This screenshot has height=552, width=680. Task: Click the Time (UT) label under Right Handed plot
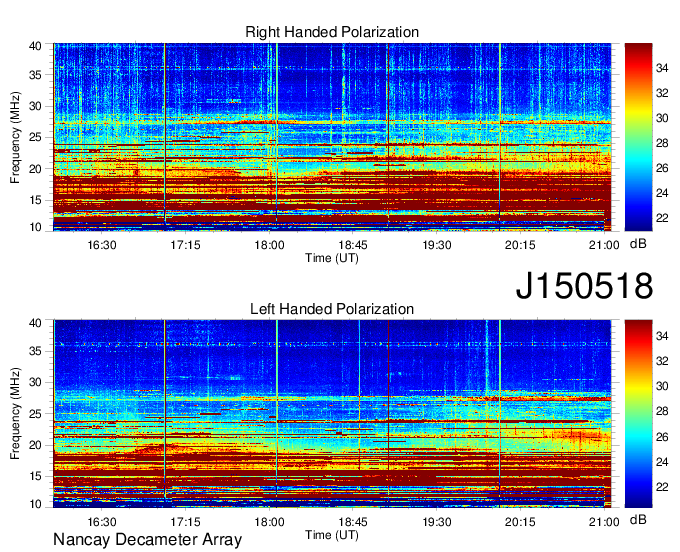tap(332, 258)
